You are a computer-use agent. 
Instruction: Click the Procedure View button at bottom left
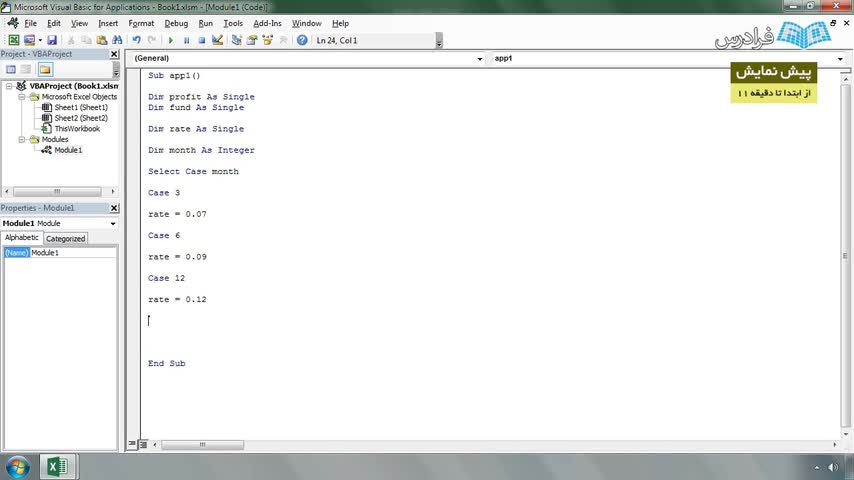pyautogui.click(x=132, y=445)
